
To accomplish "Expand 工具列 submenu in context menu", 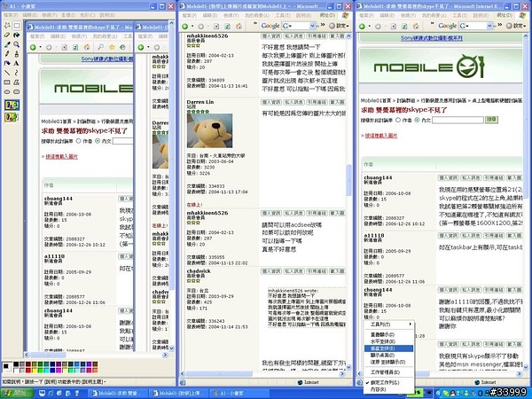I will [388, 325].
